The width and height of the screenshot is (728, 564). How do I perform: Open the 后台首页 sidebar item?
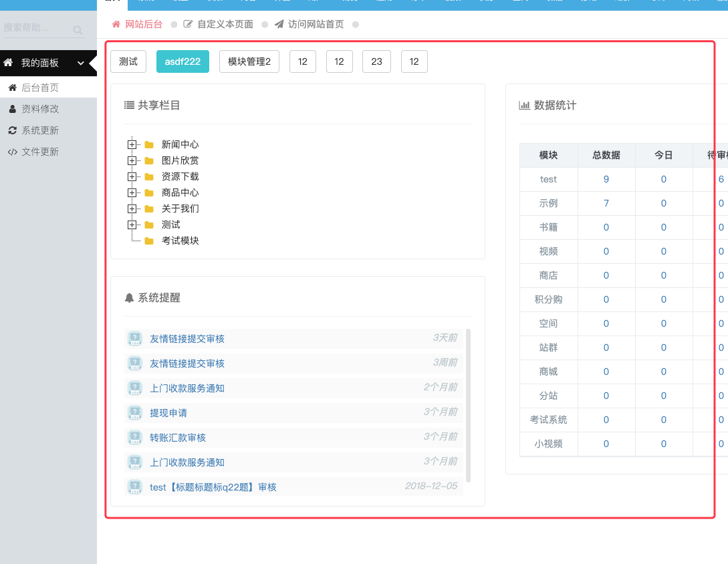(x=48, y=88)
